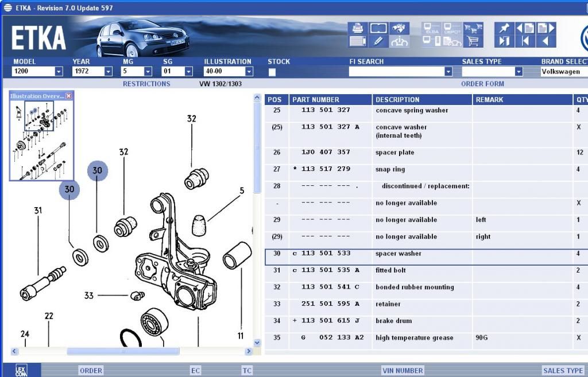Screen dimensions: 588x377
Task: Click the document and car icon
Action: [452, 41]
